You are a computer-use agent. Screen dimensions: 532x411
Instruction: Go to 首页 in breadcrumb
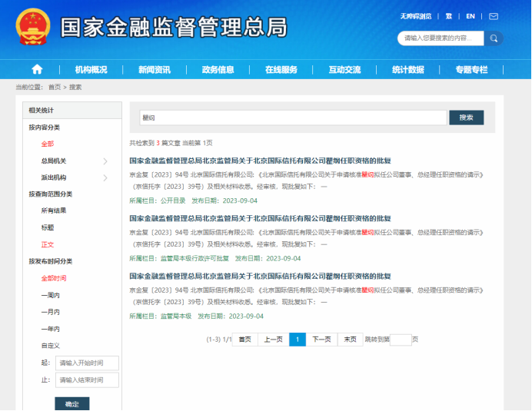tap(55, 87)
